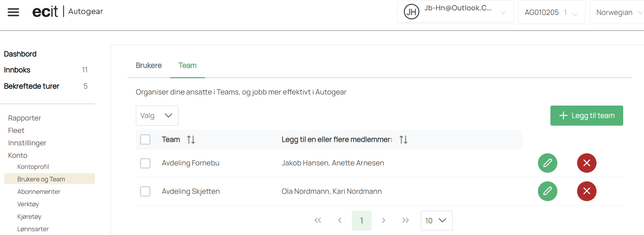Go to the last page
This screenshot has width=644, height=235.
point(406,220)
